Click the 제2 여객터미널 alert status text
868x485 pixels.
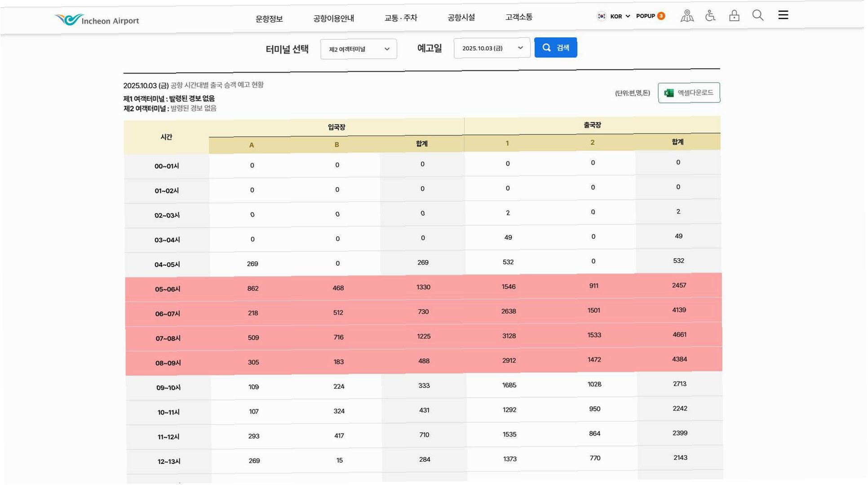(x=170, y=108)
